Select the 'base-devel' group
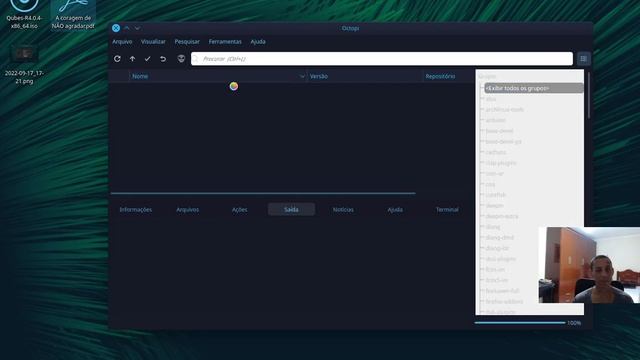This screenshot has height=360, width=640. coord(499,131)
